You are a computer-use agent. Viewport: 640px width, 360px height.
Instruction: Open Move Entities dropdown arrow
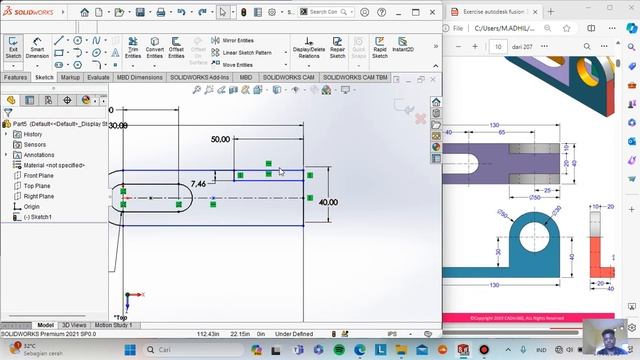click(x=285, y=64)
